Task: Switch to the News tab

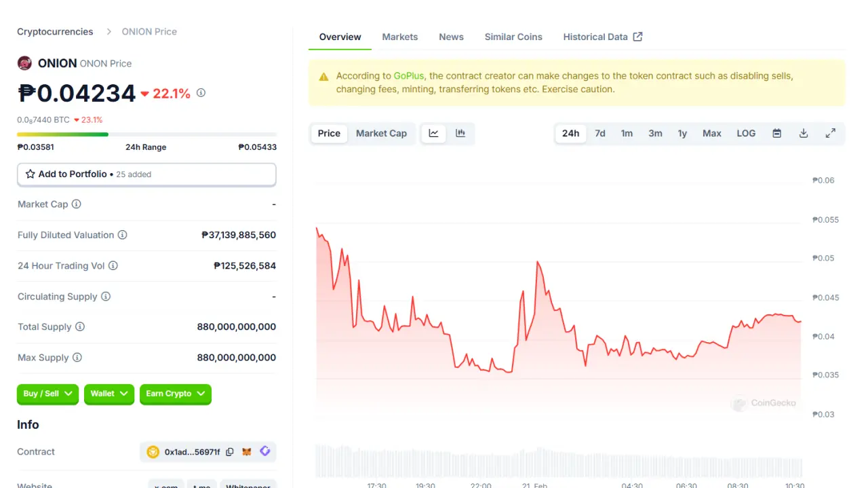Action: click(x=451, y=37)
